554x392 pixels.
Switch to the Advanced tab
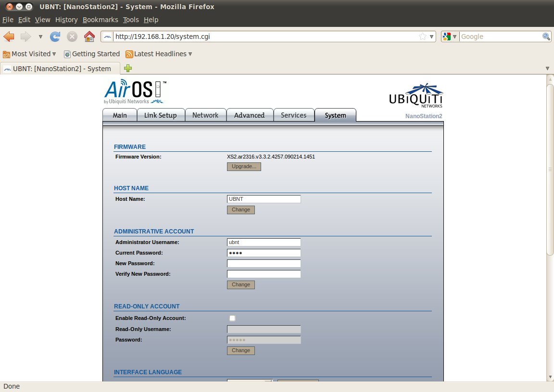[x=250, y=115]
